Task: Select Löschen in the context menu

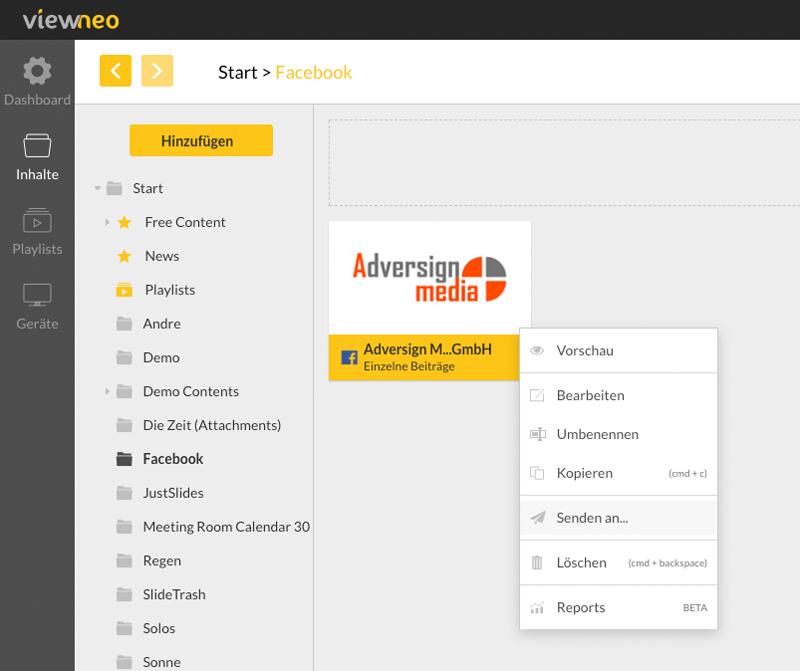Action: point(618,563)
